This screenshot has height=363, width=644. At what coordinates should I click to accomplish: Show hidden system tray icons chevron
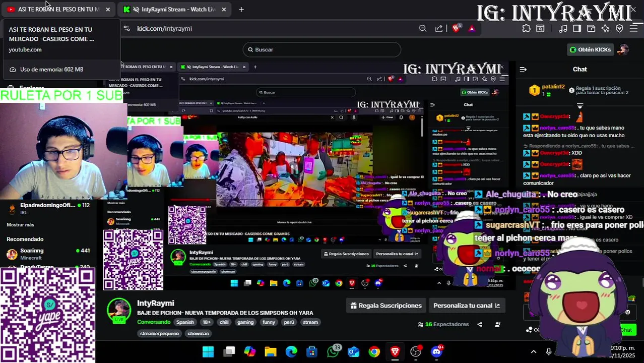point(534,351)
